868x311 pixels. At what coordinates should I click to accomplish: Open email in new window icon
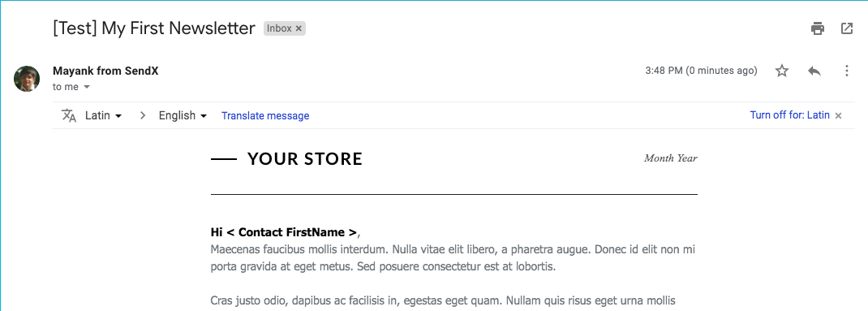point(847,28)
